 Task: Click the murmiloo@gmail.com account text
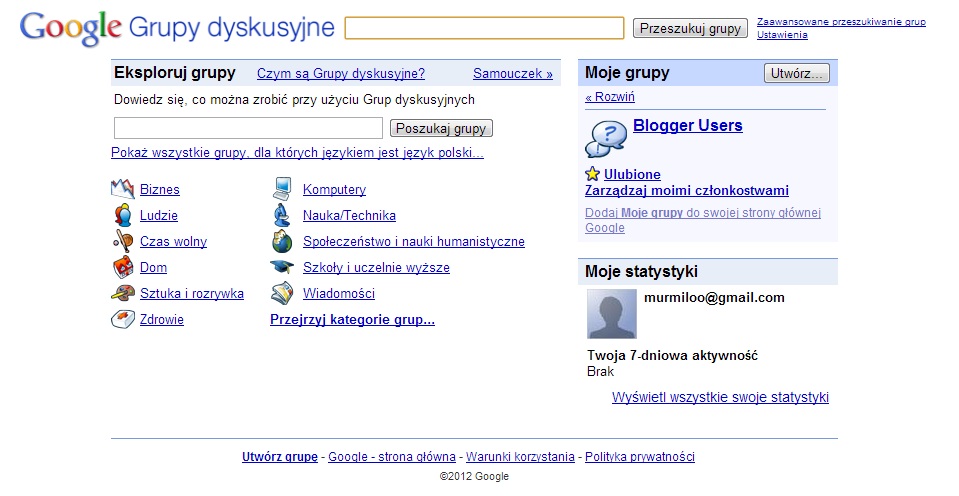pos(714,298)
